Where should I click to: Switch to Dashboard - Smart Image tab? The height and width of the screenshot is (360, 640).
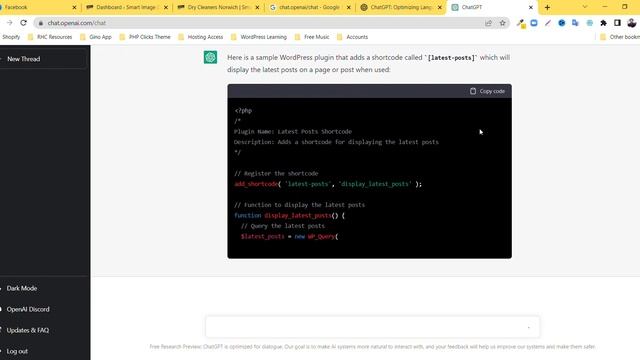(x=127, y=7)
